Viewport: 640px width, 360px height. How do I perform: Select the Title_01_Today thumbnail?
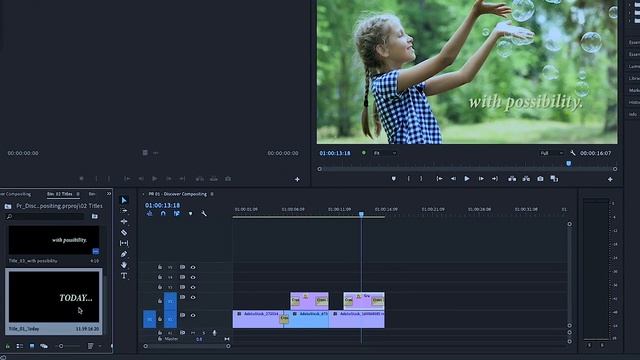point(54,297)
